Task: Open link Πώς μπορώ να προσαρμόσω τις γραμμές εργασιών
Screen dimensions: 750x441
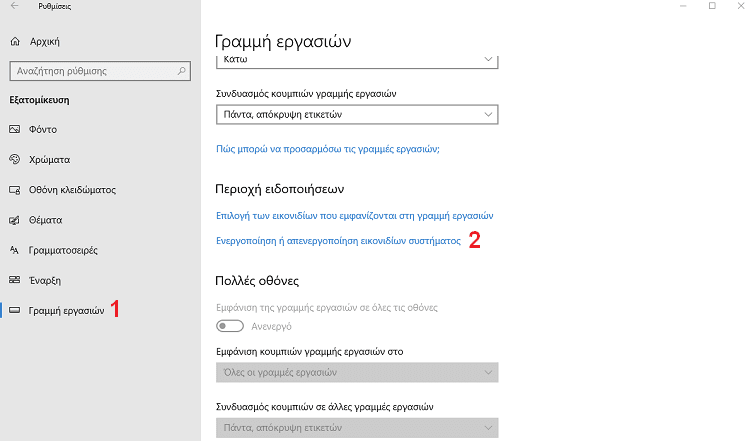Action: pyautogui.click(x=328, y=149)
